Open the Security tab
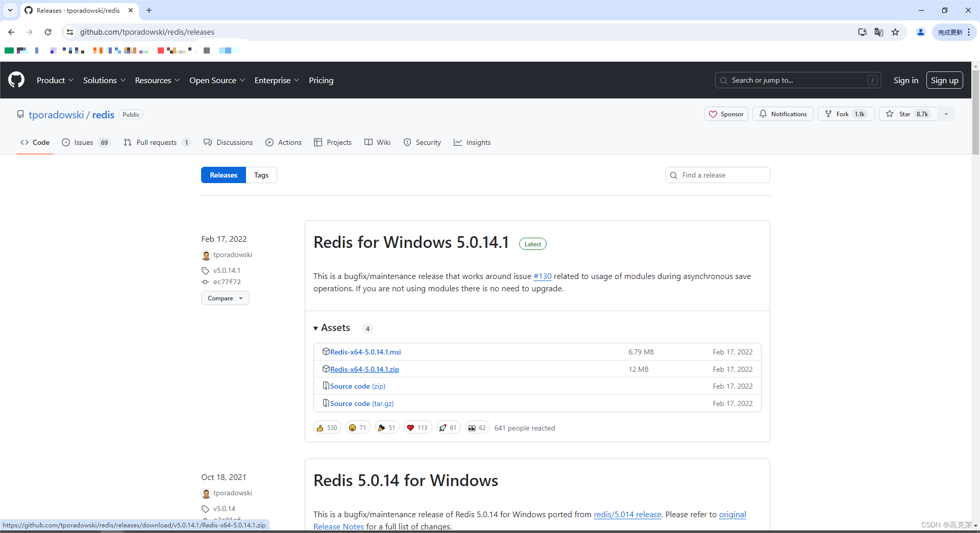Image resolution: width=980 pixels, height=533 pixels. point(422,142)
